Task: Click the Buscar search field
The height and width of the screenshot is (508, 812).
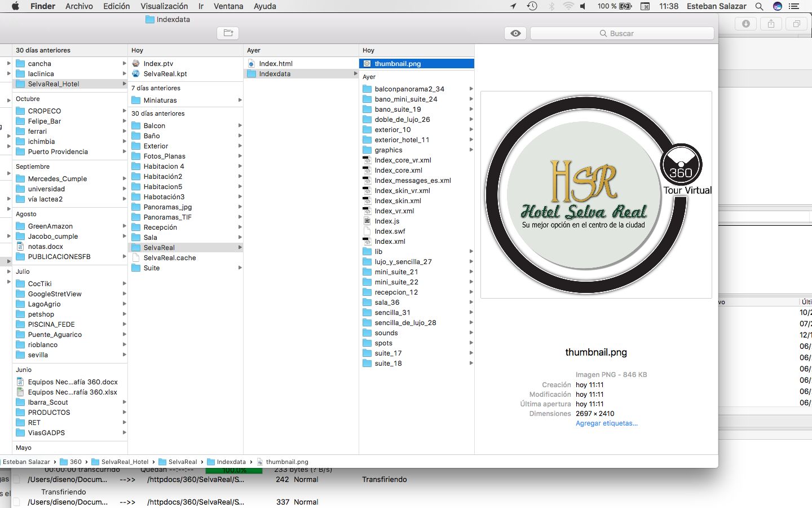Action: (622, 33)
